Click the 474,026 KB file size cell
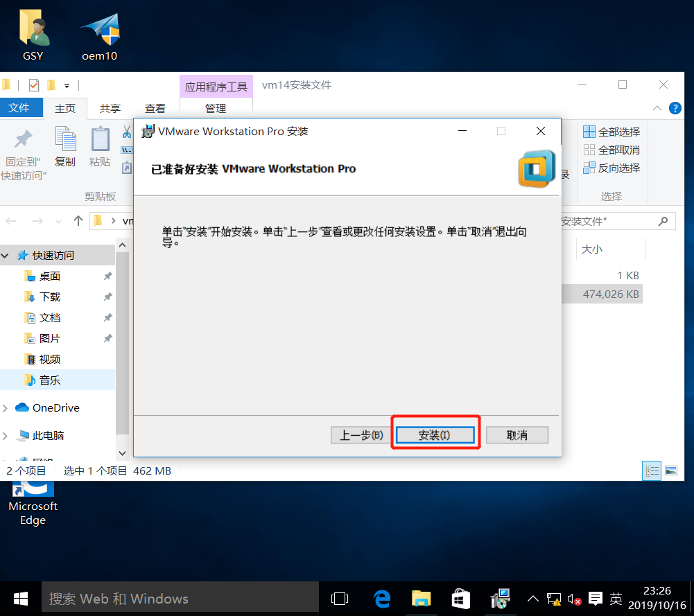 point(611,294)
